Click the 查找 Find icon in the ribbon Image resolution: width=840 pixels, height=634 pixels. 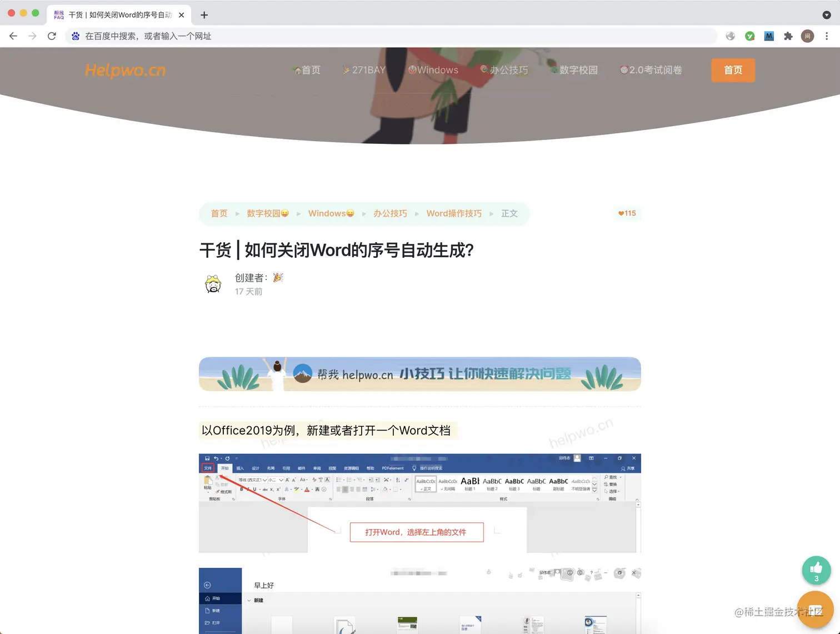611,477
